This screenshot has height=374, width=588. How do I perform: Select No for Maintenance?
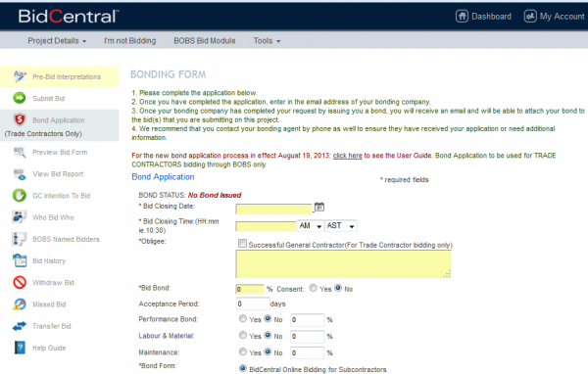(x=268, y=351)
